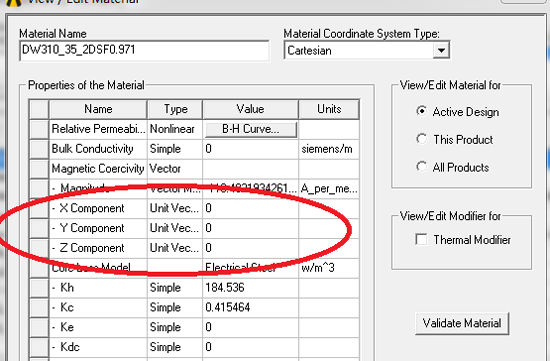Select the Active Design radio button
The width and height of the screenshot is (550, 361).
tap(422, 111)
